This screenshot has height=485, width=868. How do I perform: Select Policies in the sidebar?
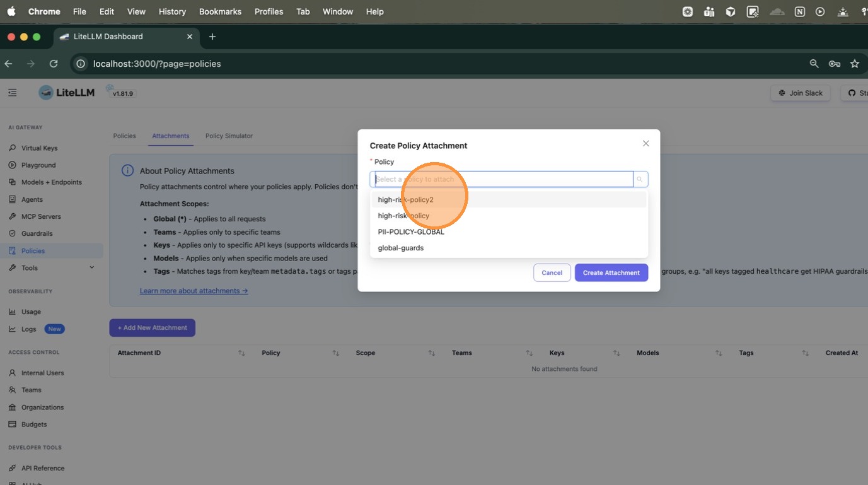[33, 251]
